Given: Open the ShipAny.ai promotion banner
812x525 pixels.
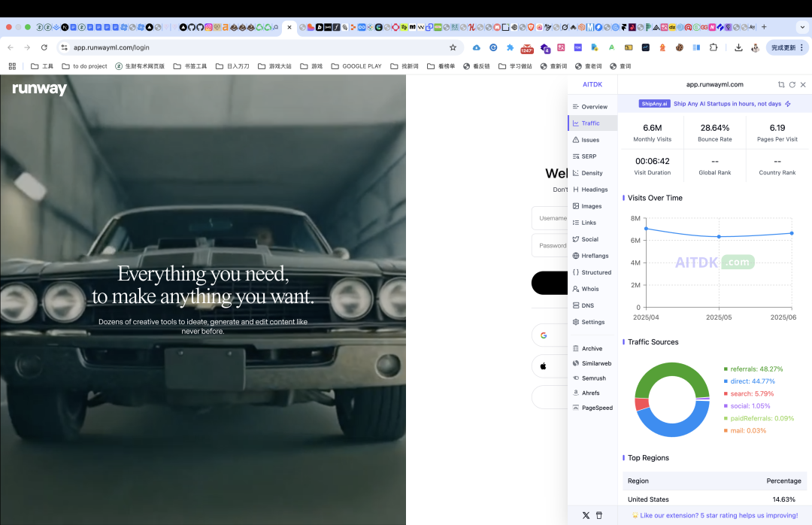Looking at the screenshot, I should (x=715, y=104).
